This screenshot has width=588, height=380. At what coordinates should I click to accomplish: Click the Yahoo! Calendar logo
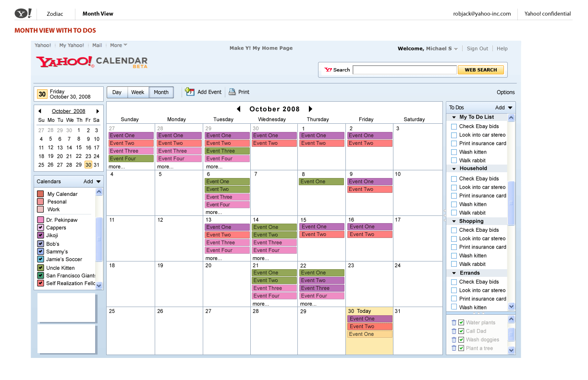point(92,62)
